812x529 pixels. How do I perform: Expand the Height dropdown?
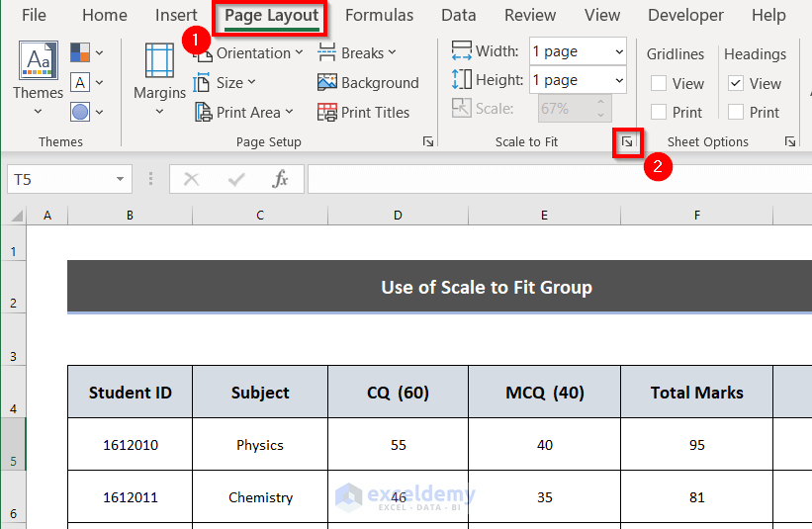619,80
